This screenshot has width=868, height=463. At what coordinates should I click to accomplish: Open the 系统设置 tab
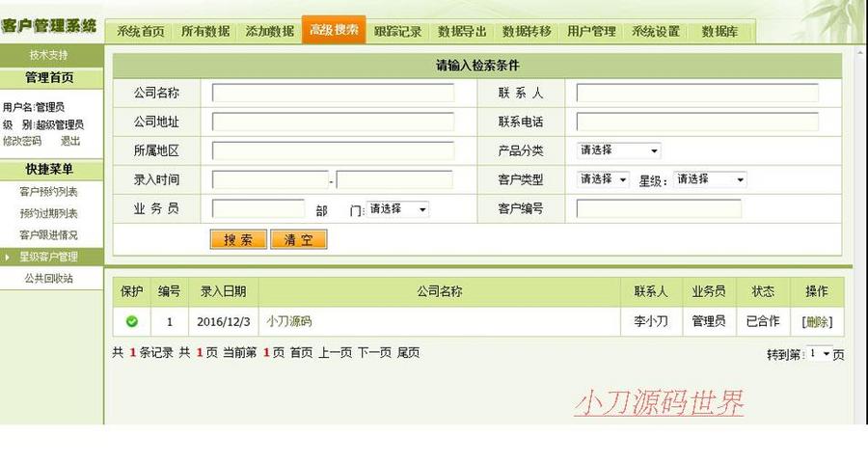click(x=656, y=32)
